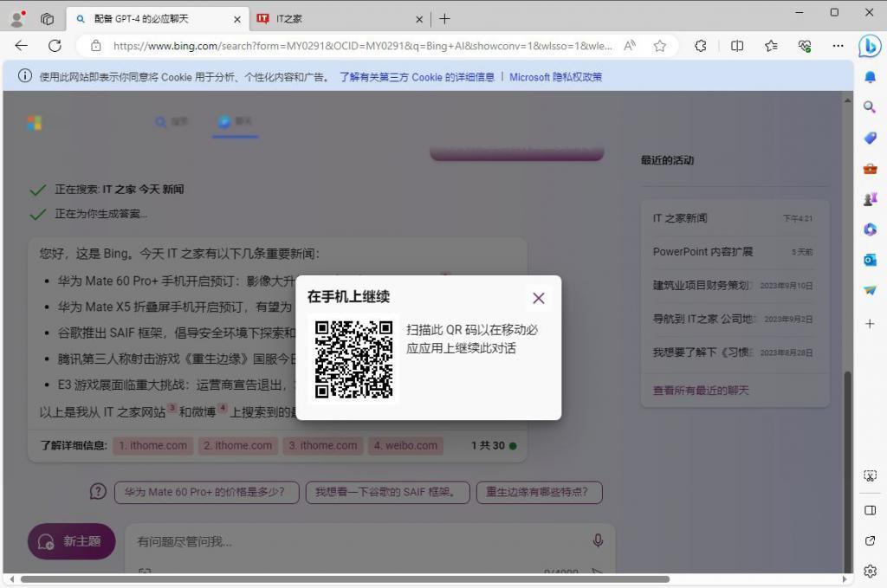Select the microphone icon in the chat input
The width and height of the screenshot is (887, 588).
pos(598,540)
